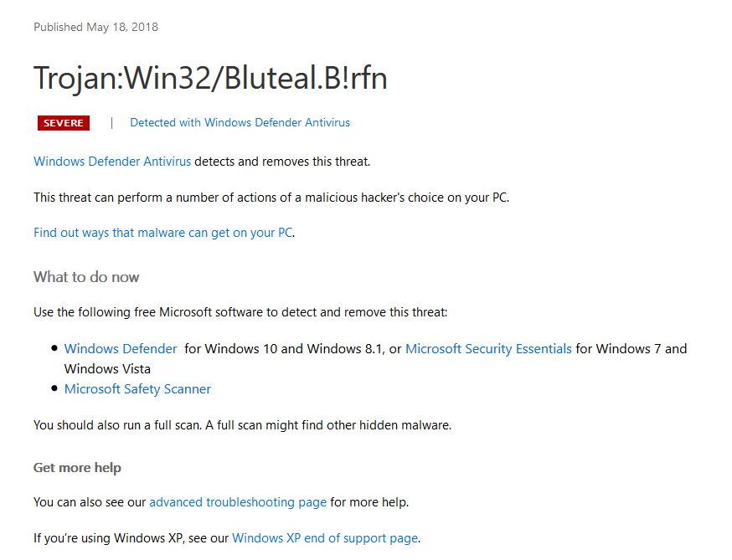The width and height of the screenshot is (732, 560).
Task: Click the bullet dot before Microsoft Safety Scanner
Action: [x=54, y=388]
